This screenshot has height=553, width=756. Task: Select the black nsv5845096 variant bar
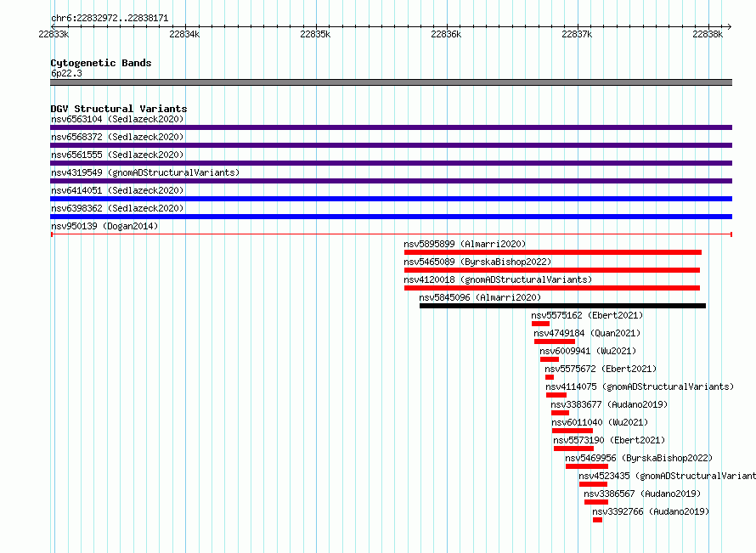pos(562,306)
